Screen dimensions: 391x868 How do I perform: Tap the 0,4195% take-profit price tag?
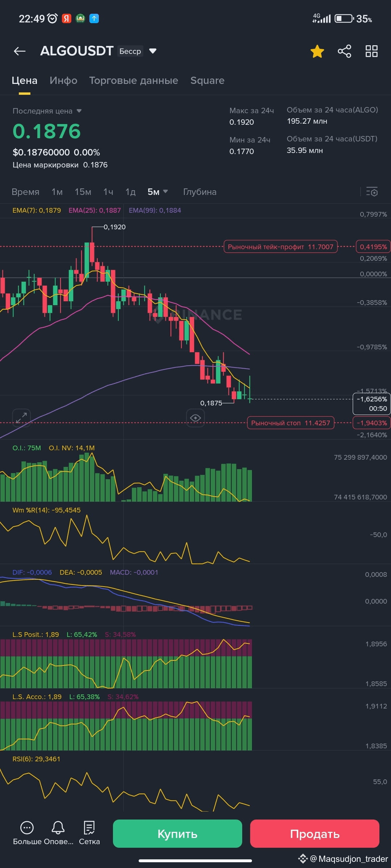(373, 247)
